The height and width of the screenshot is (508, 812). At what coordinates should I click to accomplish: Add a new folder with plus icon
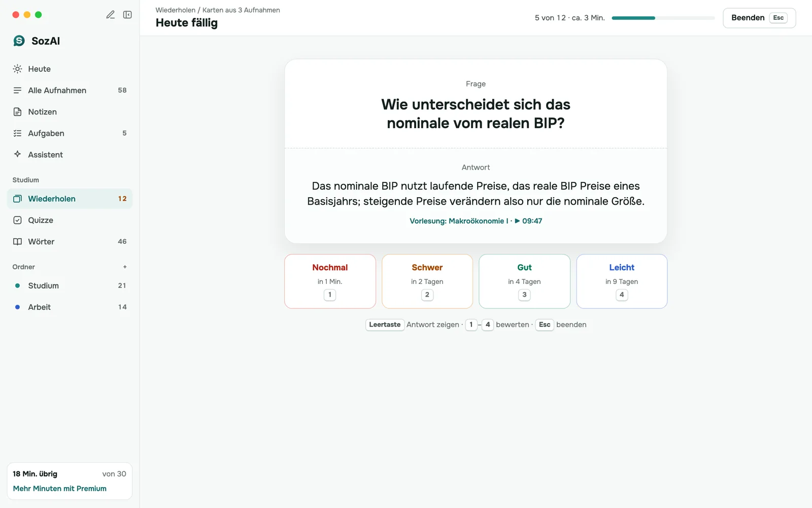point(125,267)
